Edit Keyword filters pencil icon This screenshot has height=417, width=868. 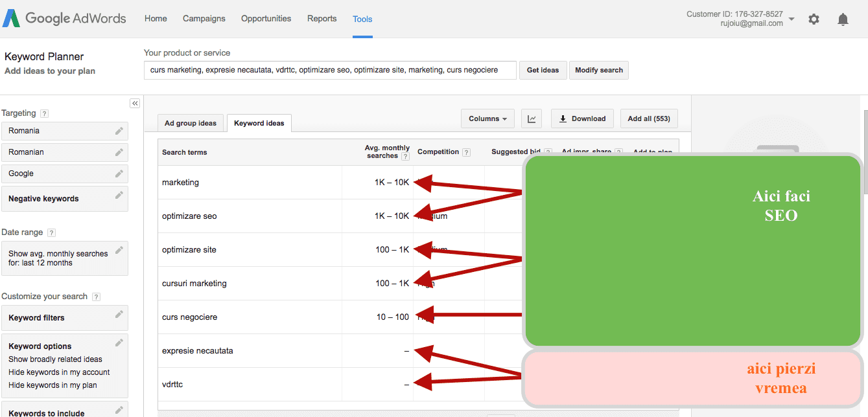tap(119, 314)
